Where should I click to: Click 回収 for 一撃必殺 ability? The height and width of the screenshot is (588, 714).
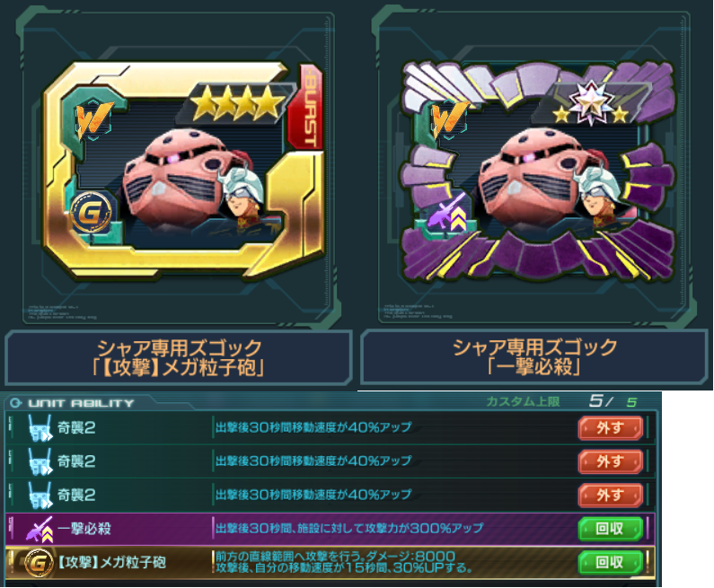click(610, 529)
